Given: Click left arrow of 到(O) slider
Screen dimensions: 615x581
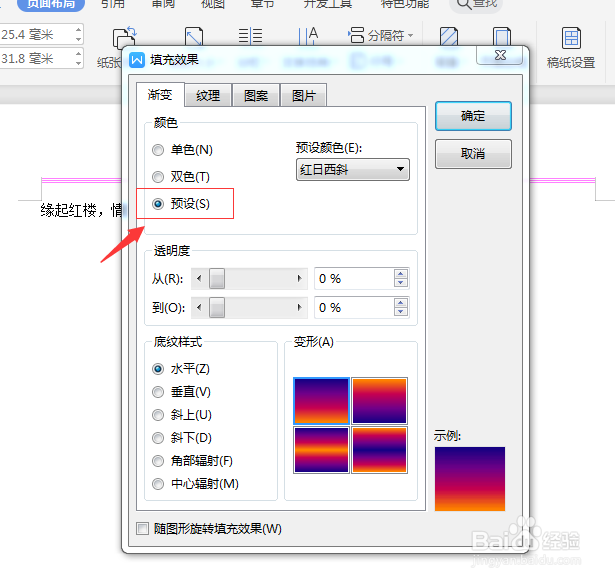Looking at the screenshot, I should [x=199, y=308].
